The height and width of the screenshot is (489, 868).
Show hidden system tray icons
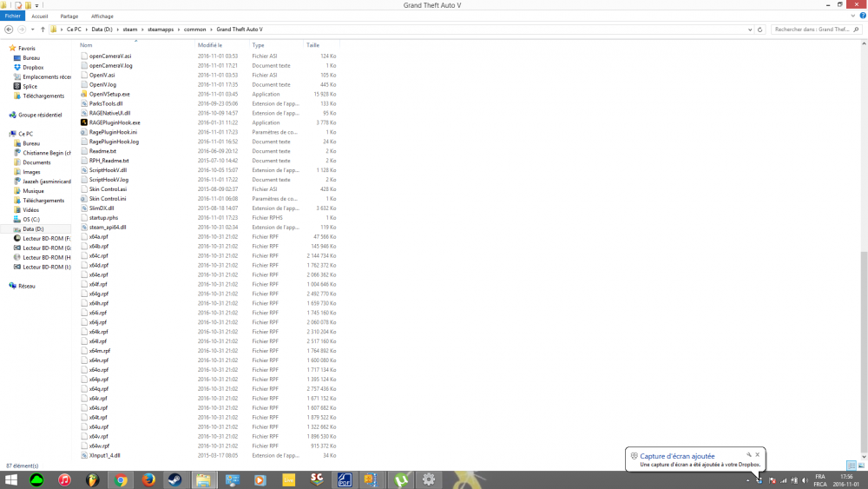[748, 480]
